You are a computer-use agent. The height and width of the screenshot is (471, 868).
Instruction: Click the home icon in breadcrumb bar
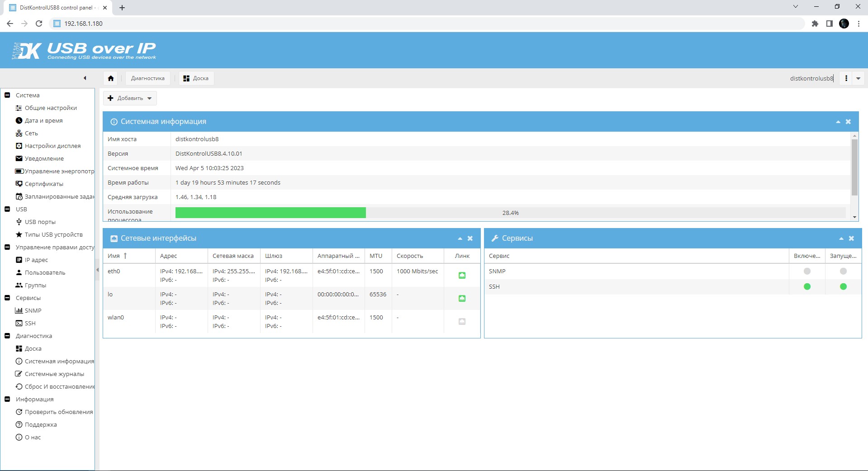tap(111, 78)
